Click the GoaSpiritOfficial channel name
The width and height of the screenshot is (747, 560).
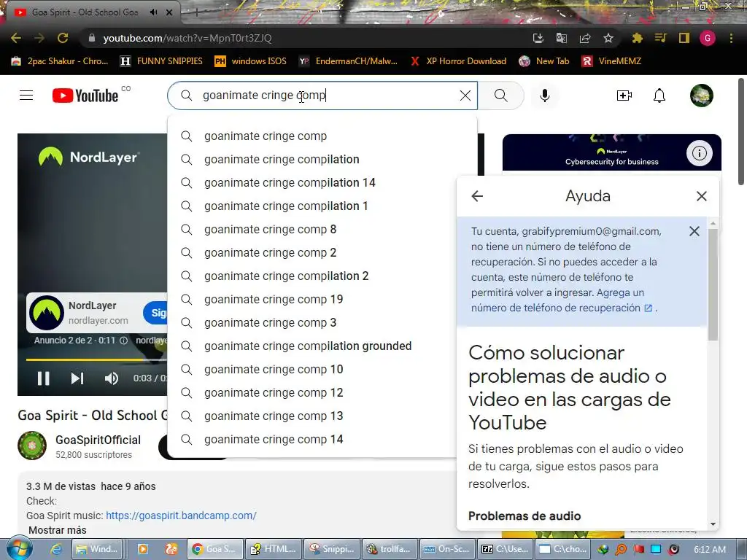(98, 440)
